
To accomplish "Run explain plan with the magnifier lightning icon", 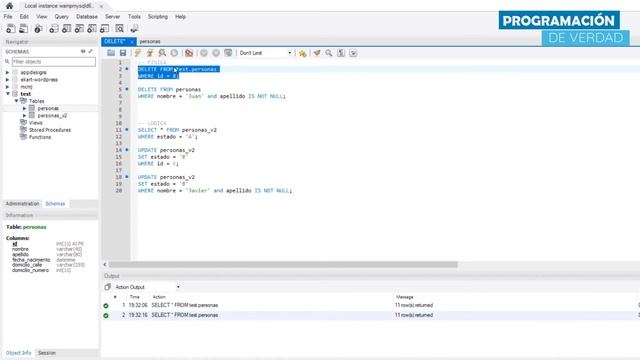I will [x=162, y=53].
